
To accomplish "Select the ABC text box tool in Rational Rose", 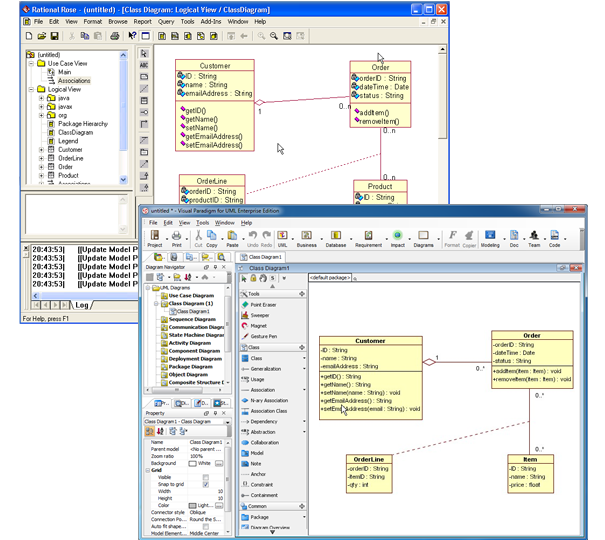I will 144,65.
